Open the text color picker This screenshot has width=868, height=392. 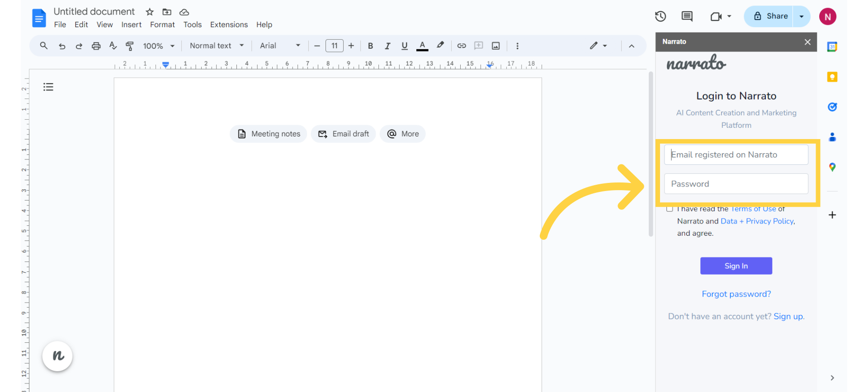point(422,46)
